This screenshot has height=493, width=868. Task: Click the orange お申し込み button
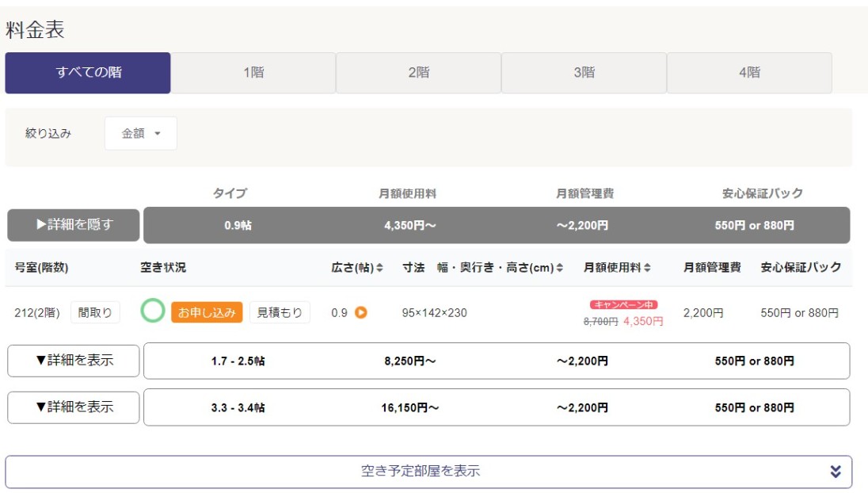(207, 312)
